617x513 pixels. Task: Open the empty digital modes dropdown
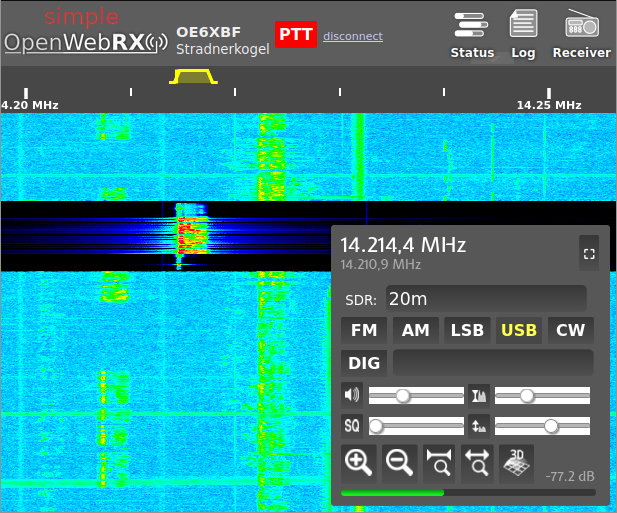point(492,362)
